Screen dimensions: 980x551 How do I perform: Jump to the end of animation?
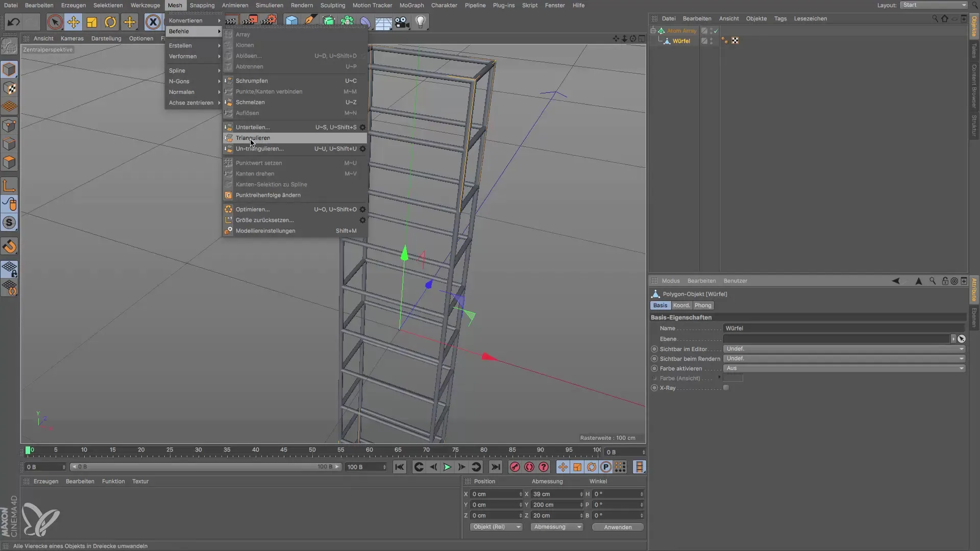(495, 467)
